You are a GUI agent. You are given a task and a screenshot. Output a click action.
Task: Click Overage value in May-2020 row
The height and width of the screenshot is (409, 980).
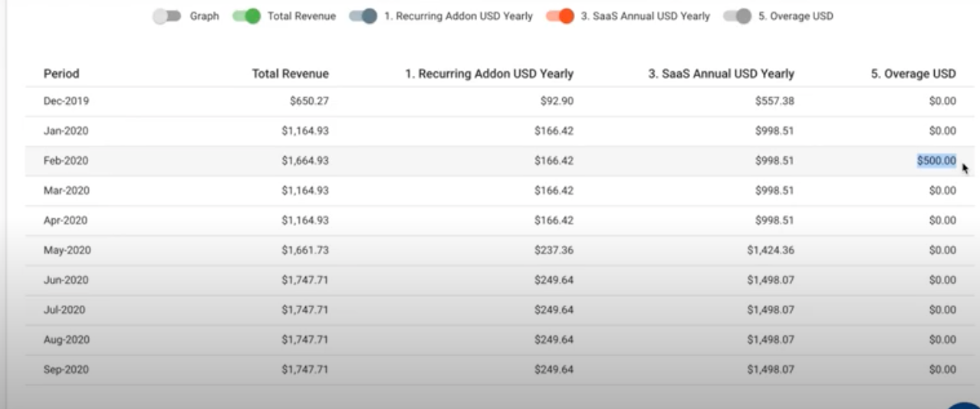(x=942, y=250)
